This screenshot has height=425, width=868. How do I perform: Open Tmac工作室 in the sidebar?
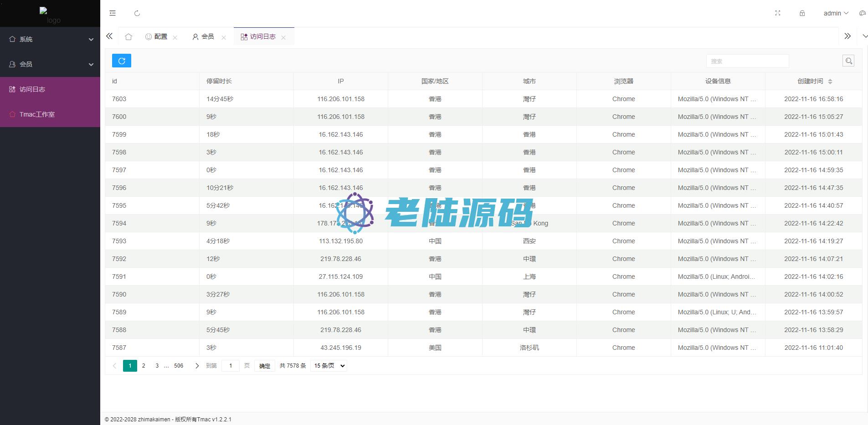[37, 114]
